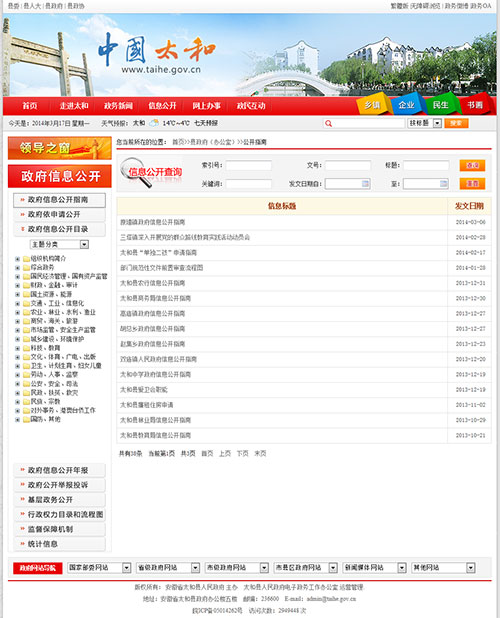This screenshot has height=618, width=500.
Task: Select the blue 企业 tab
Action: (407, 104)
